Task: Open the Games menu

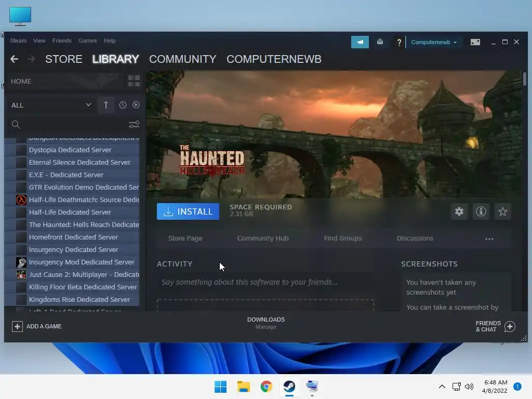Action: tap(87, 41)
